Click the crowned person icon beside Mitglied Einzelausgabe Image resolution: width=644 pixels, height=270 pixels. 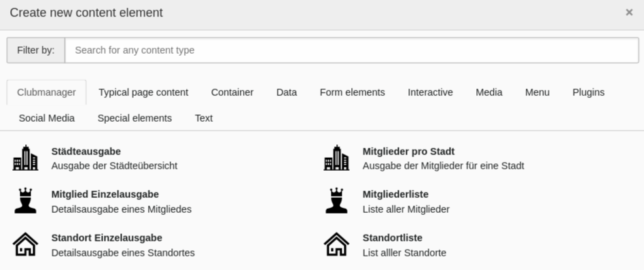point(25,201)
